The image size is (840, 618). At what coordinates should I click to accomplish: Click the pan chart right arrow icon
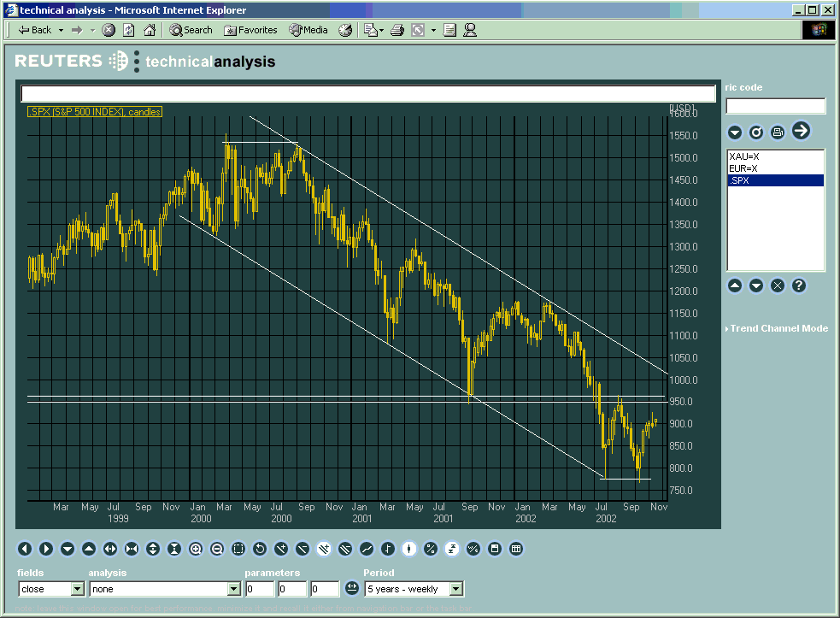[46, 549]
